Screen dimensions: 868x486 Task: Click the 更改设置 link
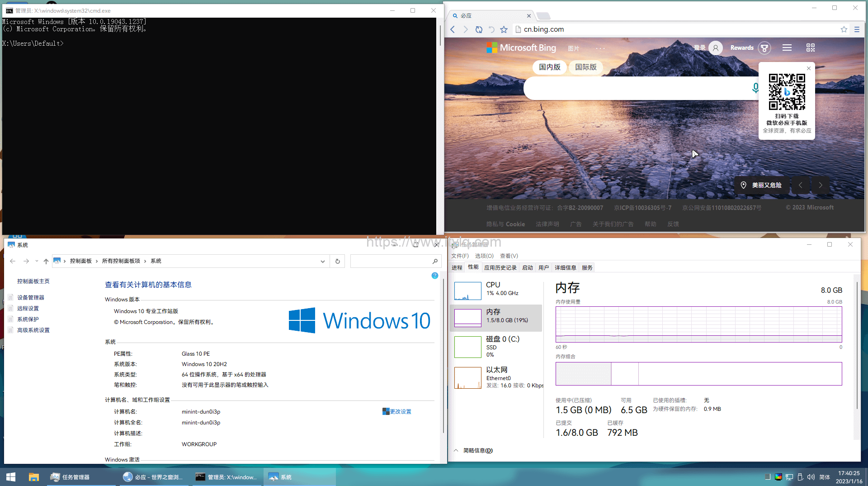pos(400,412)
